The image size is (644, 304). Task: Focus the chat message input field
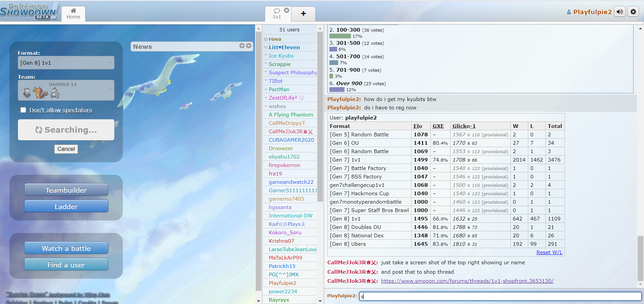click(500, 296)
